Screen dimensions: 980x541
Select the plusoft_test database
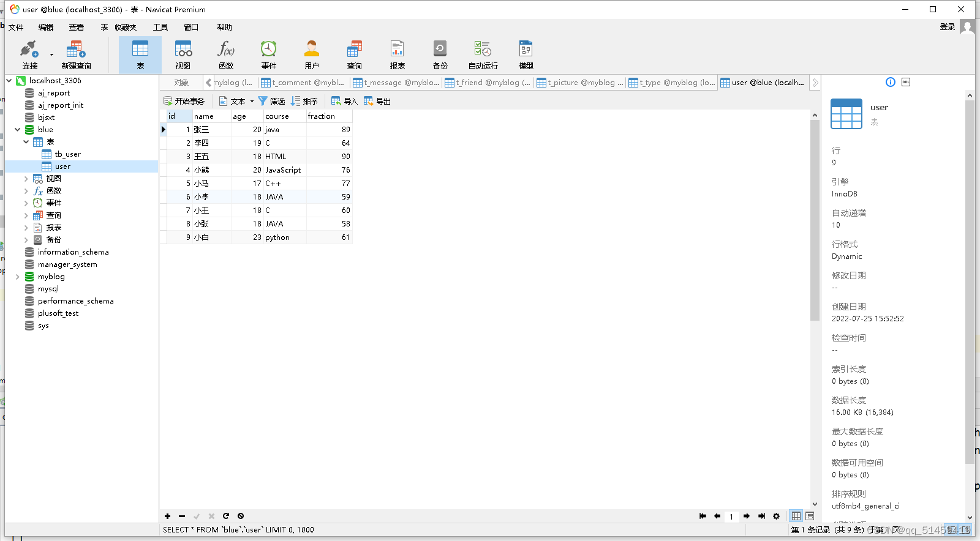[58, 313]
